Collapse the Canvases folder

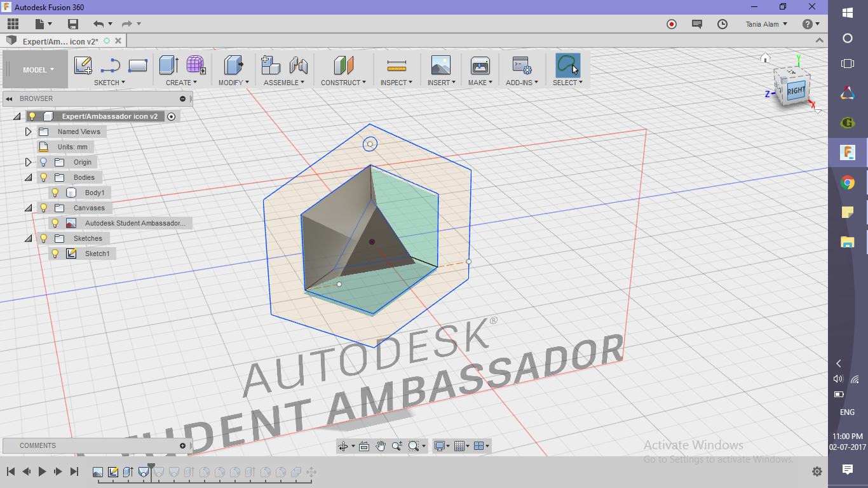coord(28,208)
